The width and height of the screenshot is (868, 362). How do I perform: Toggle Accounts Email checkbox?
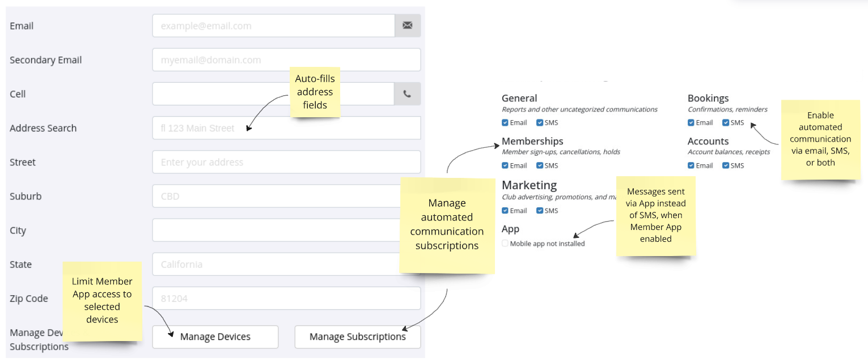point(691,165)
